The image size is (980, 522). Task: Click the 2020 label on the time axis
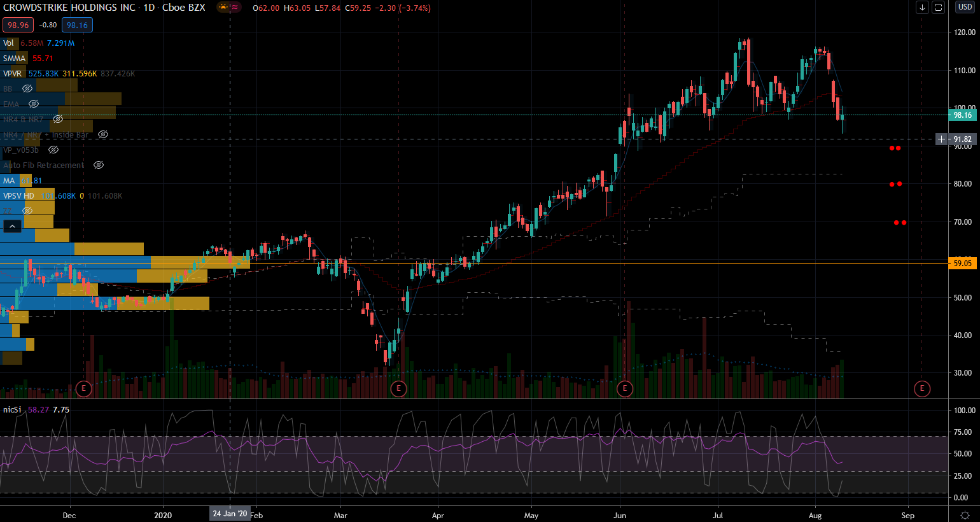164,515
